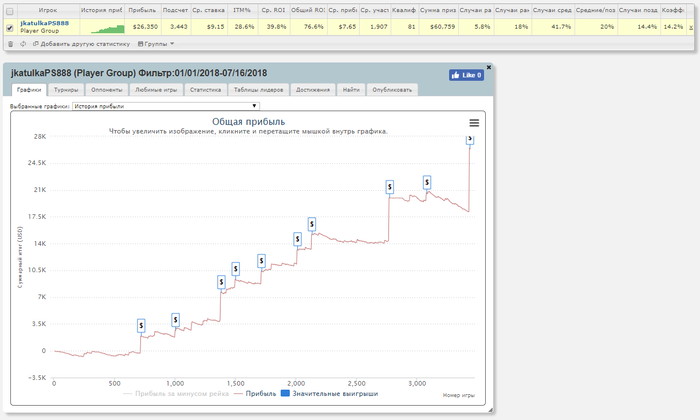Sort by the 'Квалиф' column header
The width and height of the screenshot is (700, 420).
tap(404, 10)
